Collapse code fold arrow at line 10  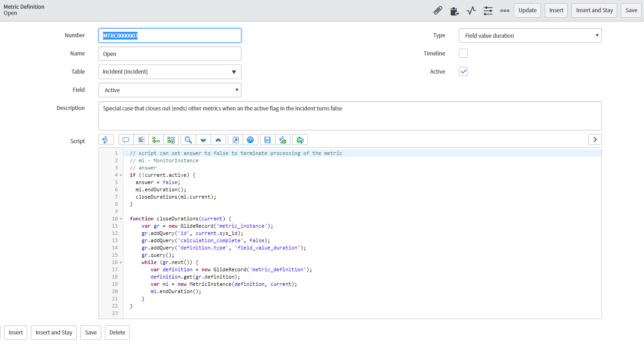click(121, 219)
